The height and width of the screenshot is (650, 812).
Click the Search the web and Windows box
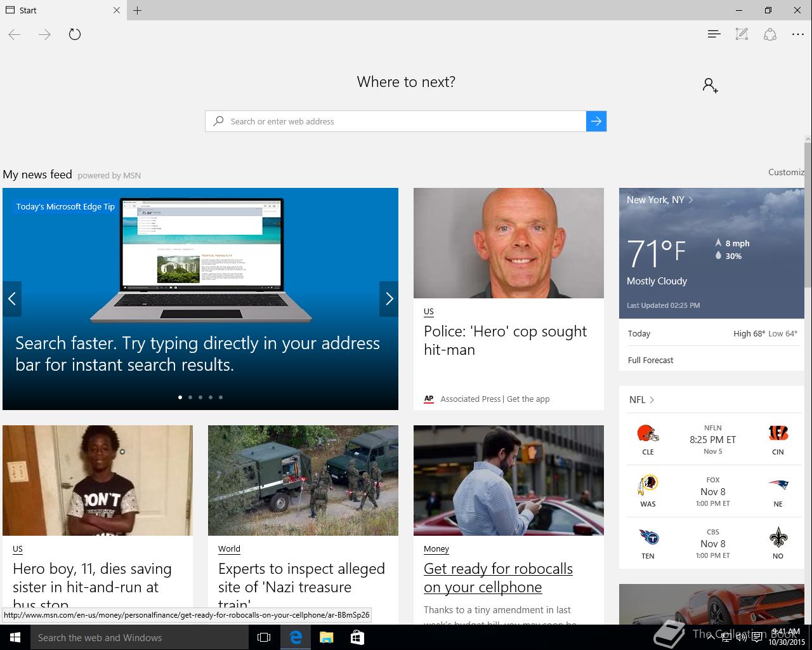tap(140, 637)
